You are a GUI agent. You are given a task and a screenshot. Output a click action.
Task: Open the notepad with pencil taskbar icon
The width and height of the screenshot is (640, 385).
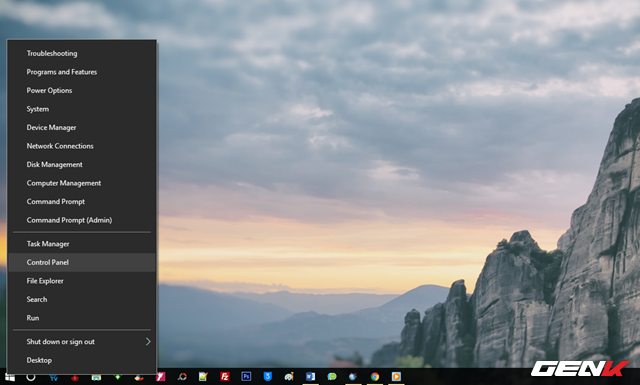pos(203,376)
